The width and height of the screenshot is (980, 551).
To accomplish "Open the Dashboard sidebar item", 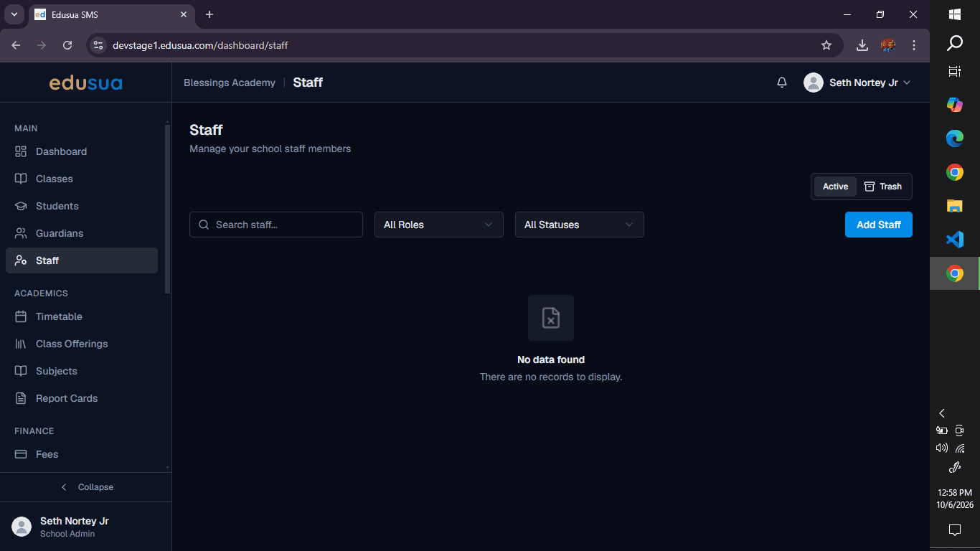I will tap(82, 151).
